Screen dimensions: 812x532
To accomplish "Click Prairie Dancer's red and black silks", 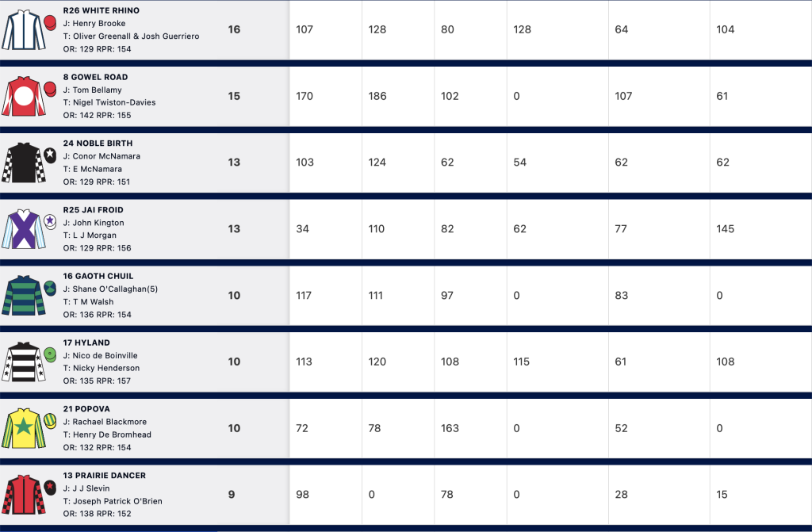I will tap(23, 495).
